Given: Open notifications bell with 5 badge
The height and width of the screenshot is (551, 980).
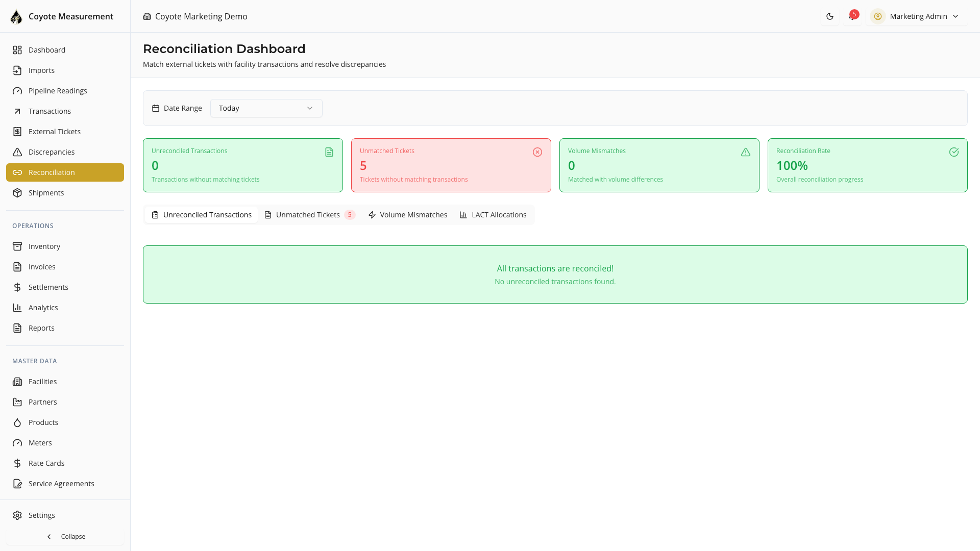Looking at the screenshot, I should [852, 16].
